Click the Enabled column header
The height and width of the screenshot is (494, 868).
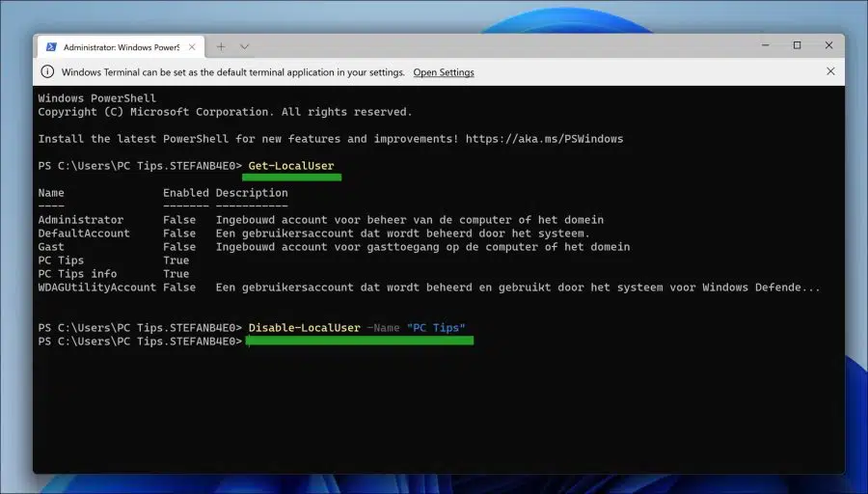point(186,193)
